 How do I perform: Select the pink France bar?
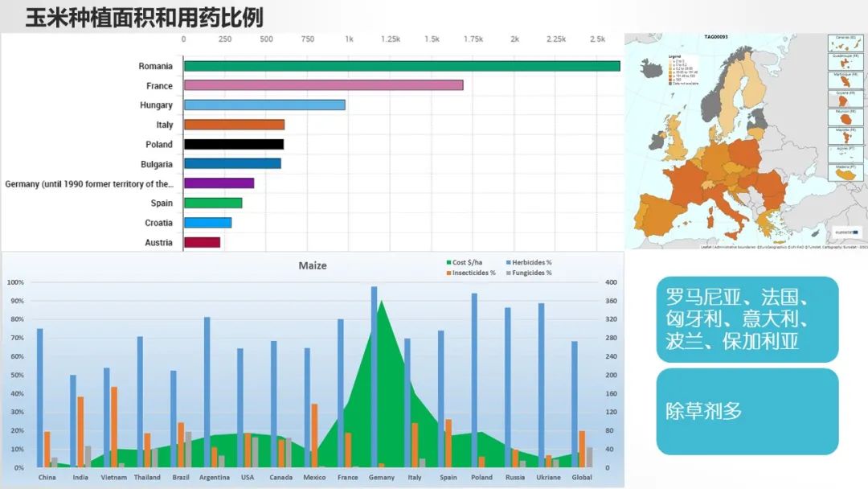pos(323,85)
